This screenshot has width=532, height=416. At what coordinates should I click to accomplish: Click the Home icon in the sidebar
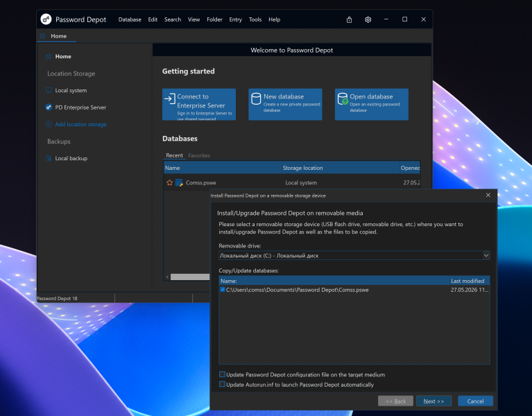49,56
